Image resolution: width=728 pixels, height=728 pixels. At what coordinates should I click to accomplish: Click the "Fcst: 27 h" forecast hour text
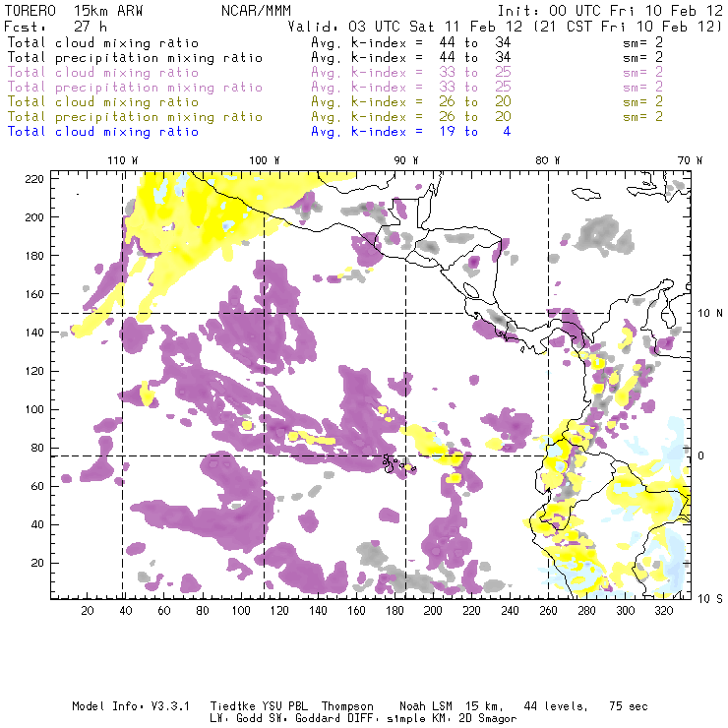[x=56, y=26]
